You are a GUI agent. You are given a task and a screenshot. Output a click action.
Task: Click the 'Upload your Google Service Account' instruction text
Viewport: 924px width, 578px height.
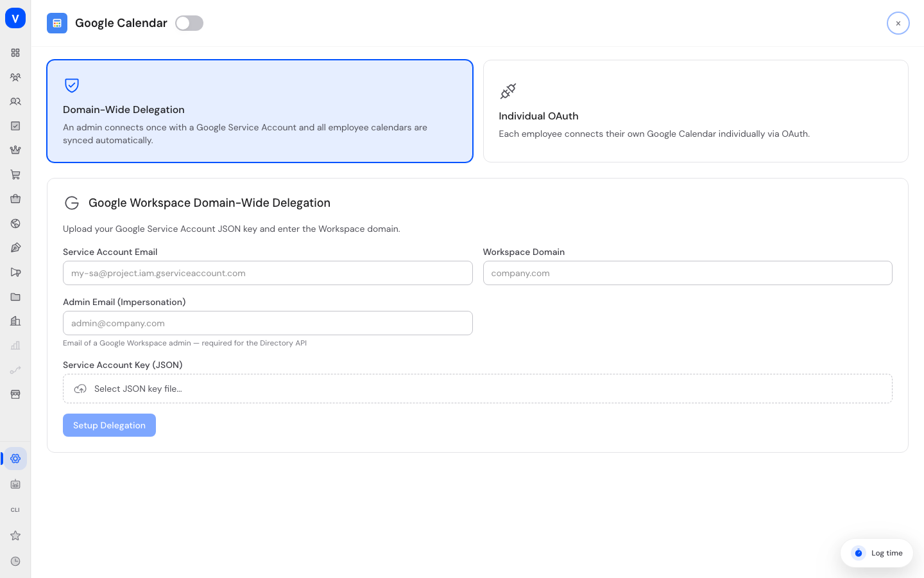pyautogui.click(x=232, y=229)
